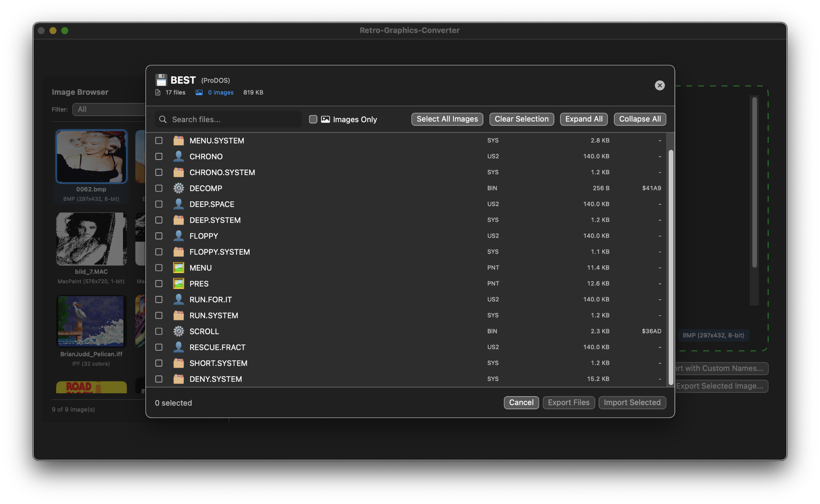This screenshot has height=504, width=820.
Task: Check the checkbox next to DEEP.SPACE
Action: tap(159, 204)
